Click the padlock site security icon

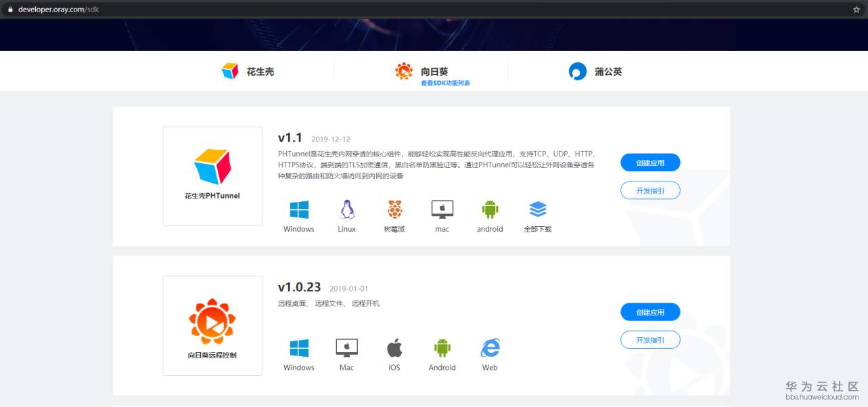(x=10, y=9)
